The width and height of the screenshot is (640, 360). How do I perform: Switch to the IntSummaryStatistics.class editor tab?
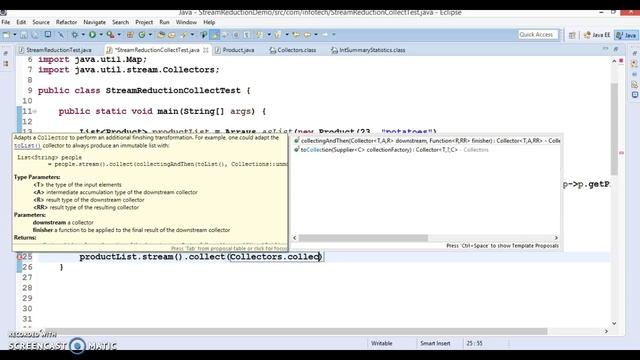point(369,50)
